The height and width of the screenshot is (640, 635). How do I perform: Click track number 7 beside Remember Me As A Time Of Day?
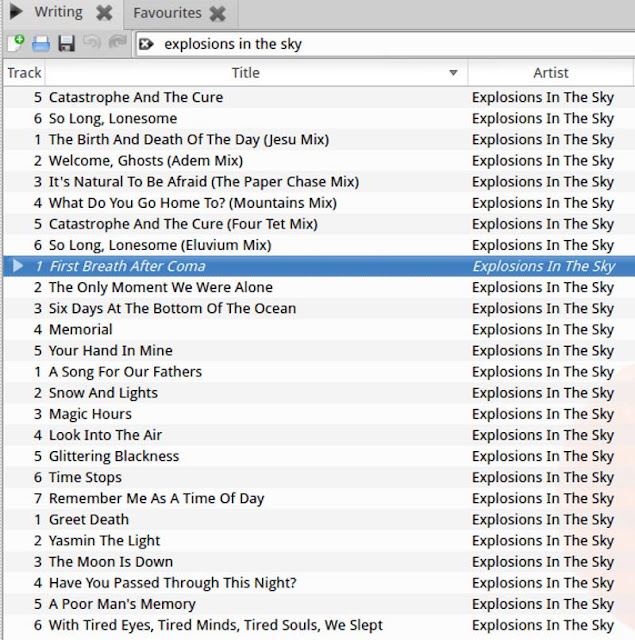point(38,498)
